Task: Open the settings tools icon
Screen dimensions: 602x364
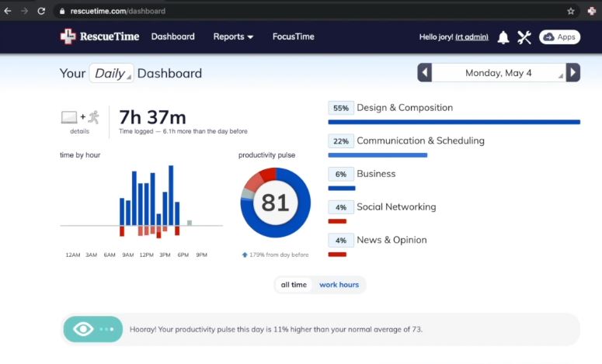Action: tap(524, 37)
